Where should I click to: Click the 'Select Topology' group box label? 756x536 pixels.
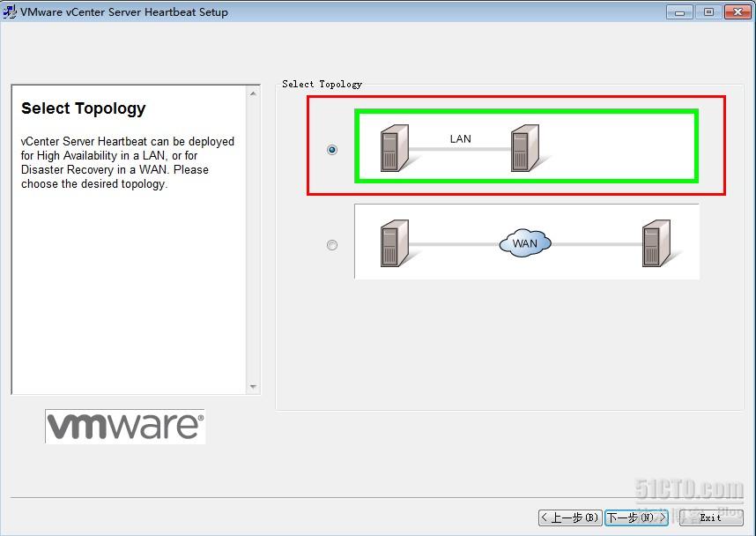[322, 85]
